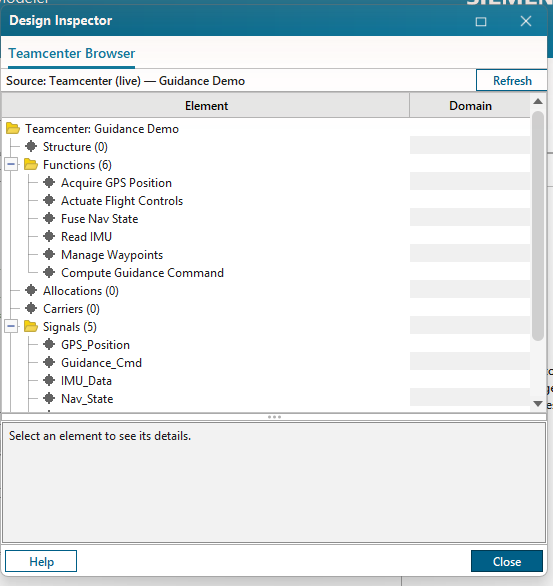This screenshot has height=586, width=553.
Task: Click the Manage Waypoints element icon
Action: 49,255
